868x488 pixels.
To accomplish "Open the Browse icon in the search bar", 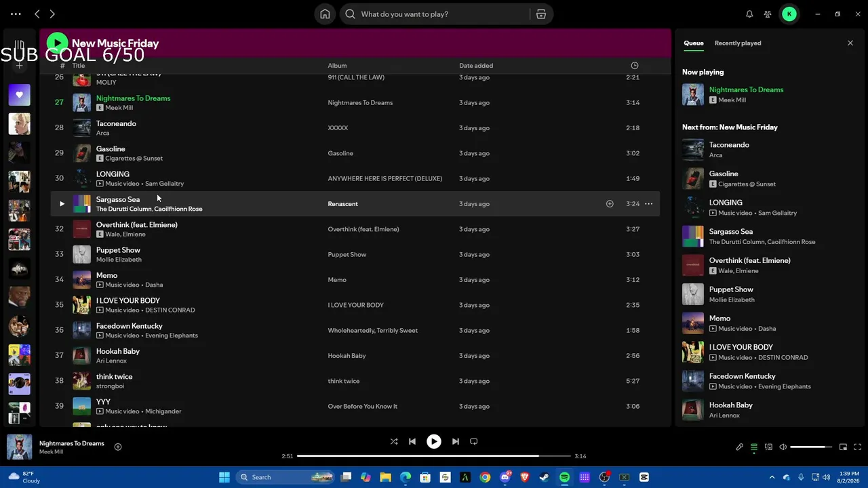I will (541, 14).
